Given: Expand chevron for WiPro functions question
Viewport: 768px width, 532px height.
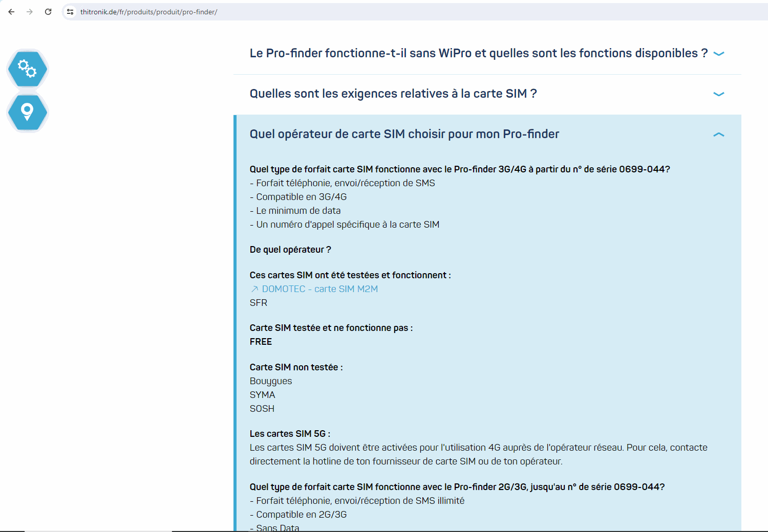Looking at the screenshot, I should [x=719, y=54].
